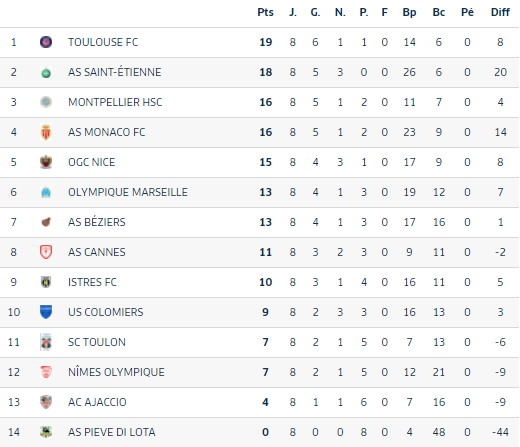
Task: Select the Bc column header
Action: (439, 12)
